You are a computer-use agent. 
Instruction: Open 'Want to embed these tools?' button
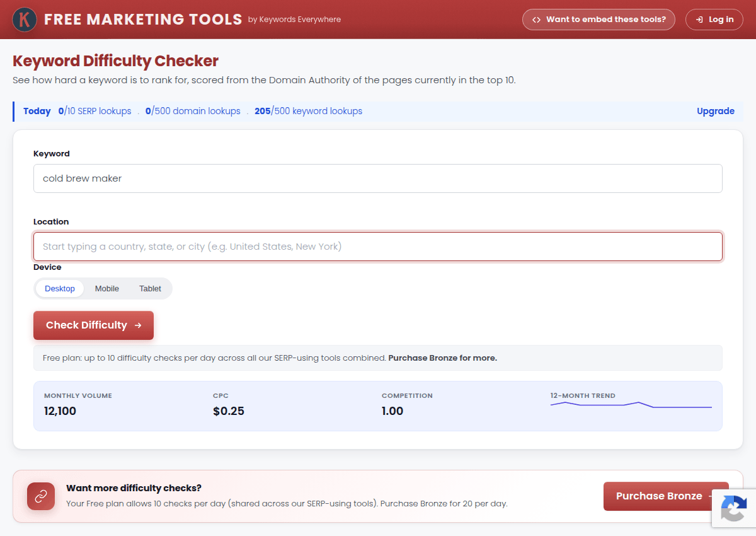(x=598, y=20)
